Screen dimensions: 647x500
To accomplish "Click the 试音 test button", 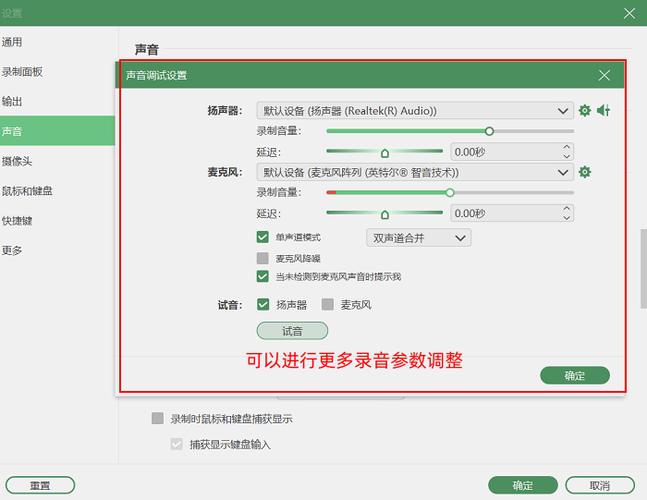I will click(x=292, y=331).
